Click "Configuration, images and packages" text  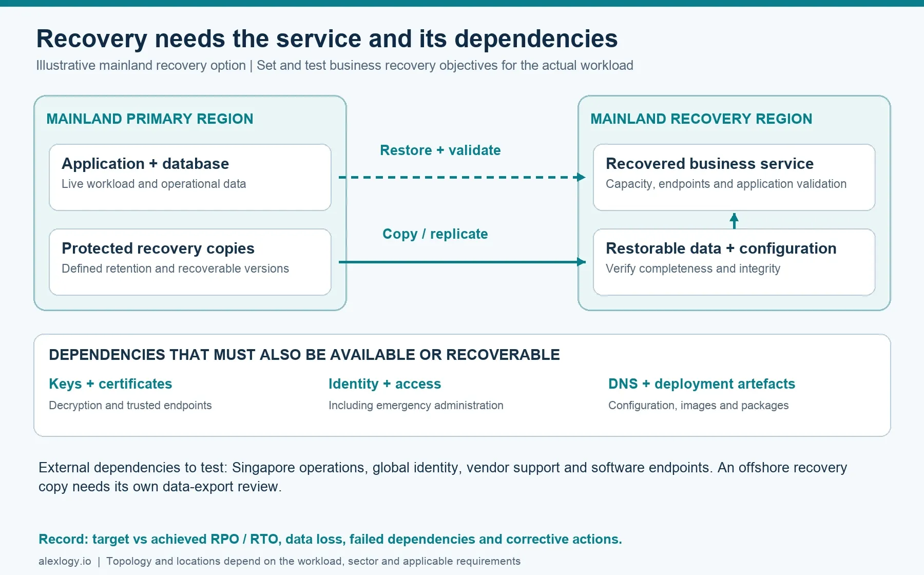click(699, 406)
